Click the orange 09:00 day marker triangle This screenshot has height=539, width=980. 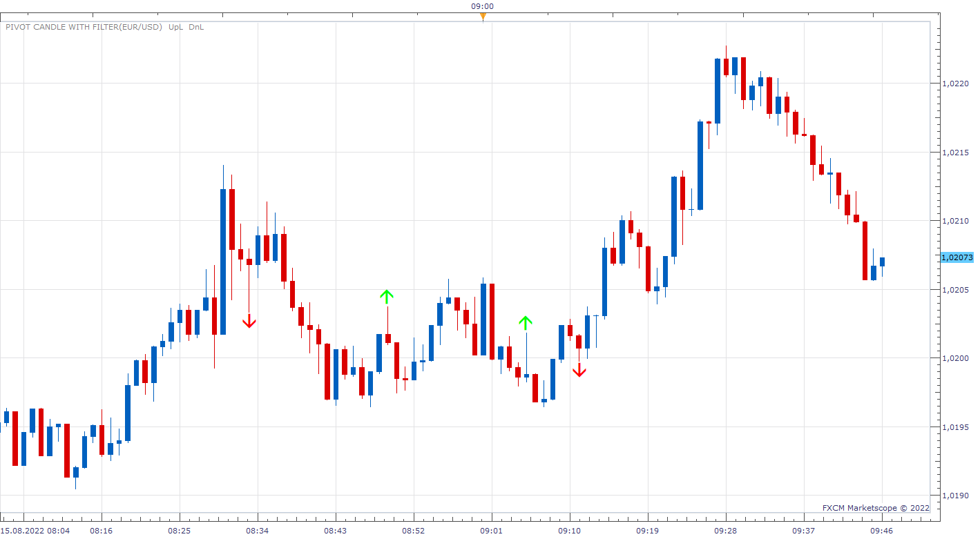pos(483,17)
